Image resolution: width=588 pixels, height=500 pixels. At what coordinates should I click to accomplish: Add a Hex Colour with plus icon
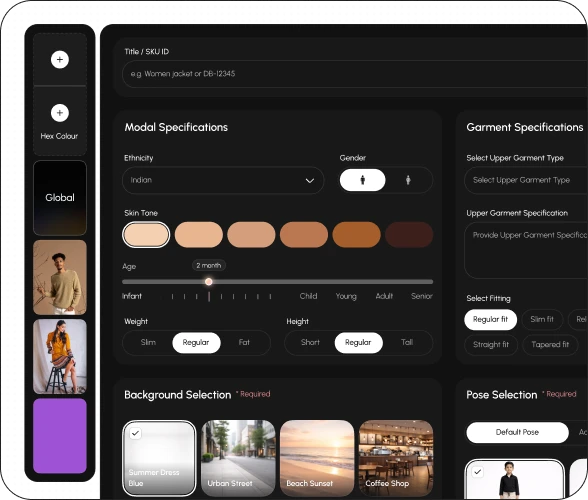pyautogui.click(x=60, y=113)
